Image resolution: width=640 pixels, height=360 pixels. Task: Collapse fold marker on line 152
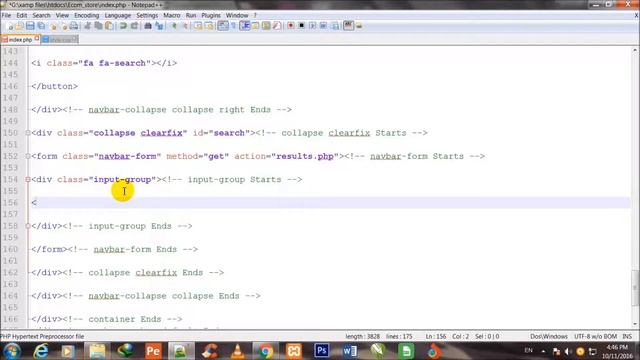[x=28, y=156]
